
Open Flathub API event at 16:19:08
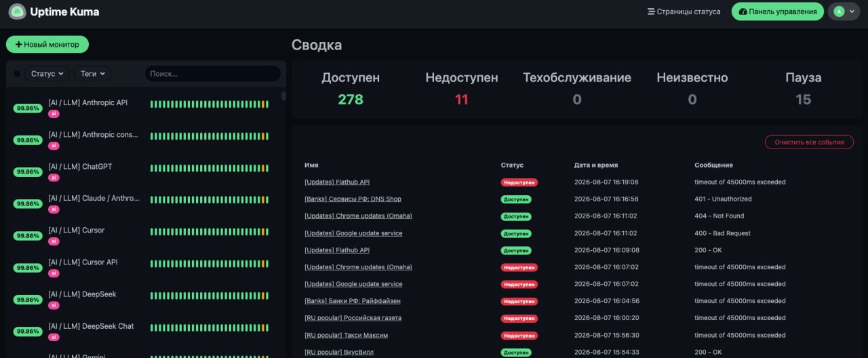pos(337,182)
